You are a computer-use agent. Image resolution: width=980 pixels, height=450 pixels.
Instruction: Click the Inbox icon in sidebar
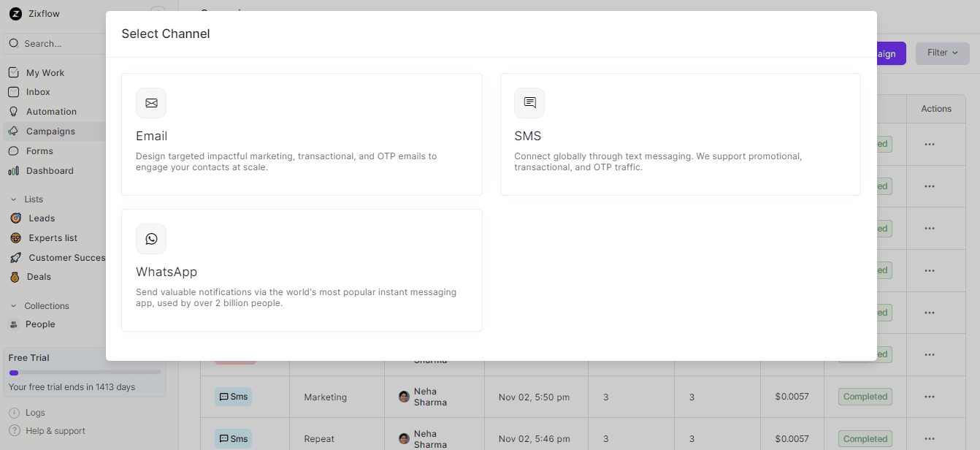[x=15, y=91]
